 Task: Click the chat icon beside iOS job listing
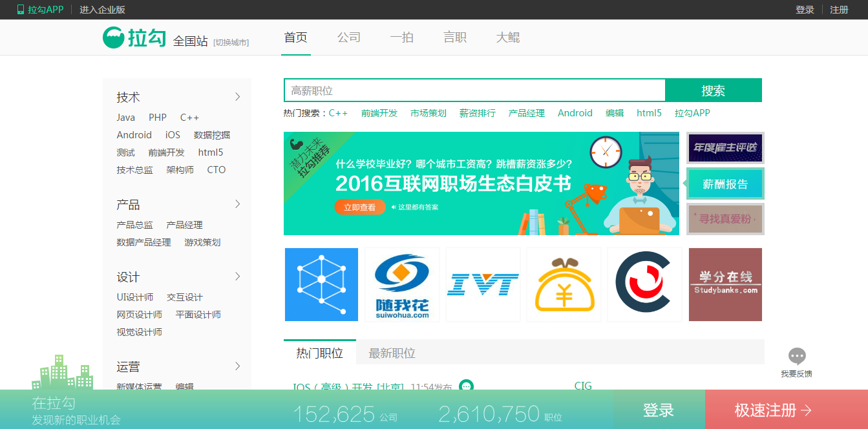pos(466,386)
